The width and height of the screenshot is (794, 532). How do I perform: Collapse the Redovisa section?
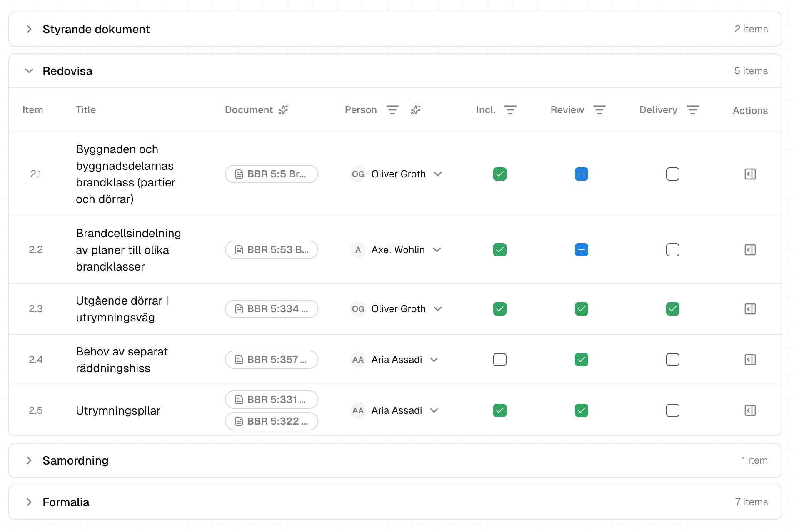[x=29, y=71]
